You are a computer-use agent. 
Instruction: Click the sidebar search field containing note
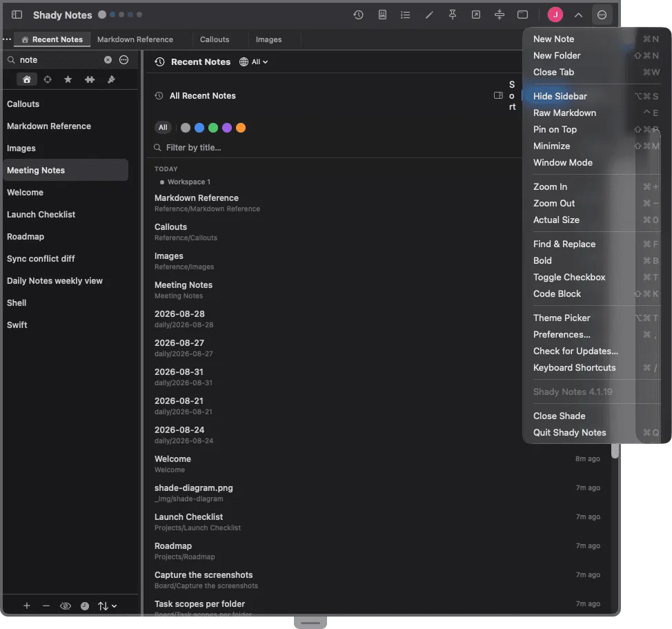pyautogui.click(x=60, y=60)
